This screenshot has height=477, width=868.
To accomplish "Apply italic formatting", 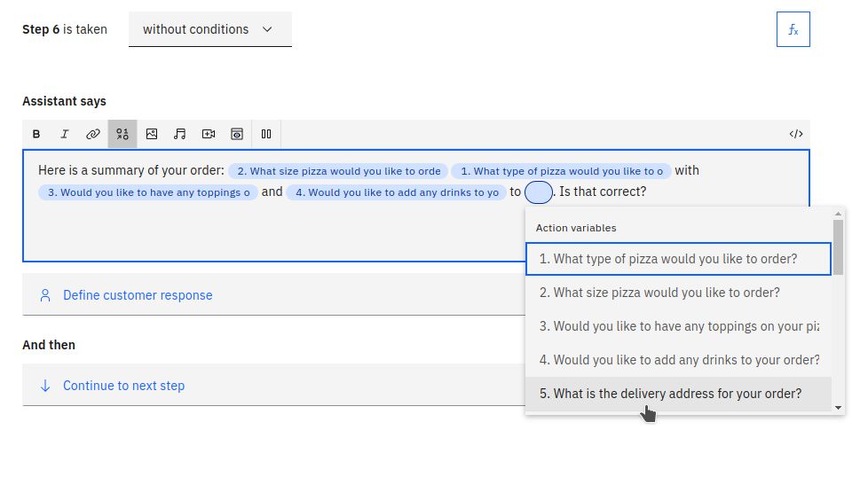I will point(65,134).
